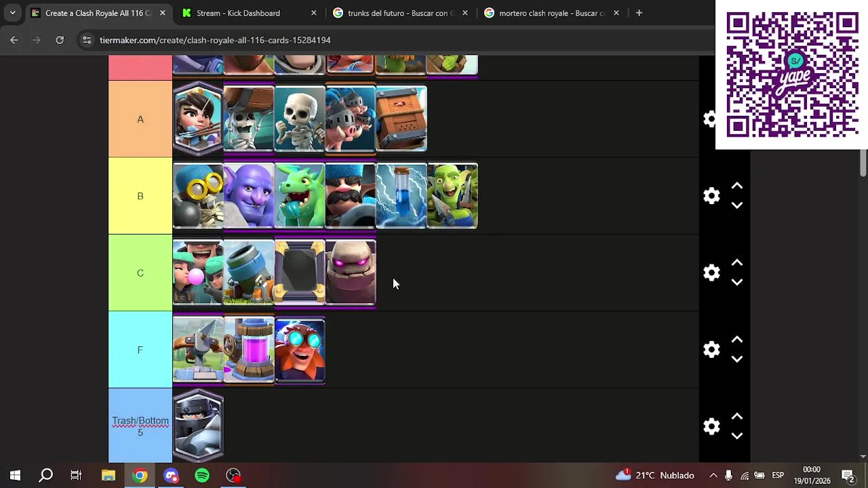The width and height of the screenshot is (868, 488).
Task: Select the F tier label
Action: 140,350
